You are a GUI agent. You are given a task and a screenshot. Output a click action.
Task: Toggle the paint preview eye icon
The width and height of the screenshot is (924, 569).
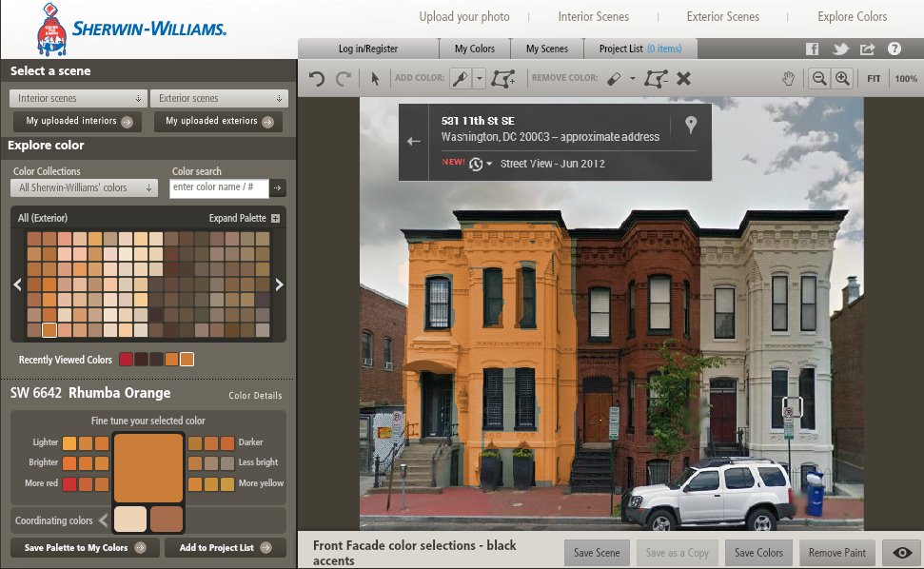(x=901, y=552)
